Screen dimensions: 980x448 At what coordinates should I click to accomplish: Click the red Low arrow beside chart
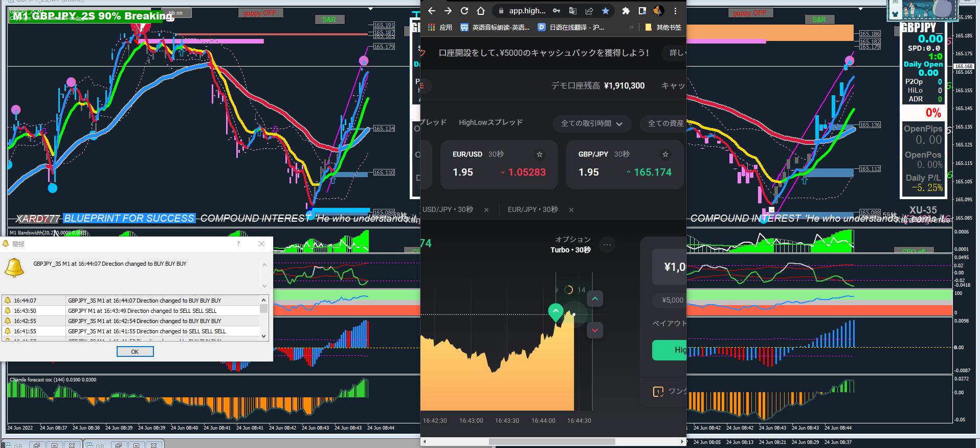click(595, 330)
